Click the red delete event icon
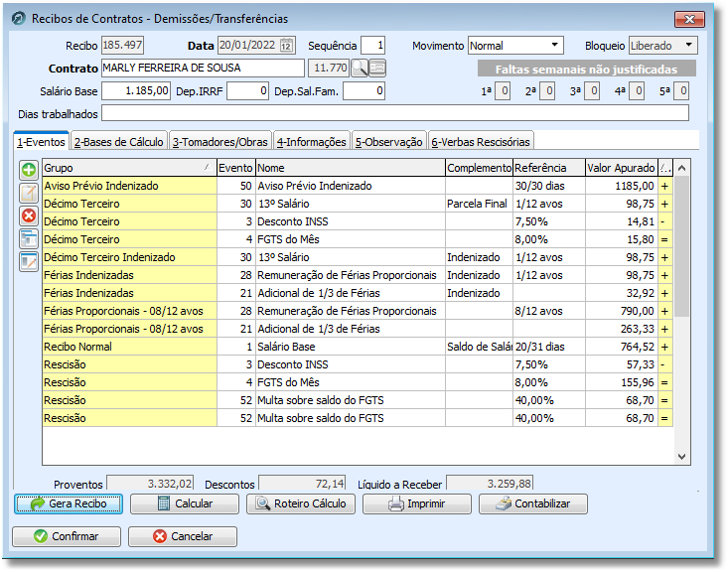 [29, 215]
